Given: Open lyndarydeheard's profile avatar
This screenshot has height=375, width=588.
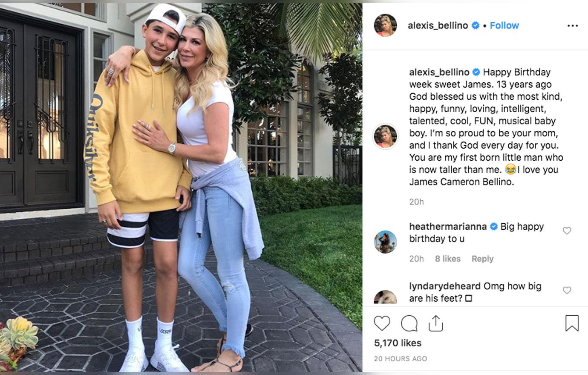Looking at the screenshot, I should click(385, 297).
